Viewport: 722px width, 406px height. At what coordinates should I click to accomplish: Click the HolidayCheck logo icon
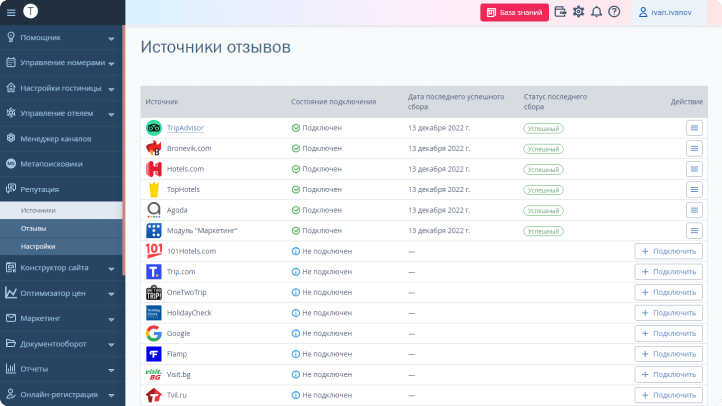click(x=154, y=313)
